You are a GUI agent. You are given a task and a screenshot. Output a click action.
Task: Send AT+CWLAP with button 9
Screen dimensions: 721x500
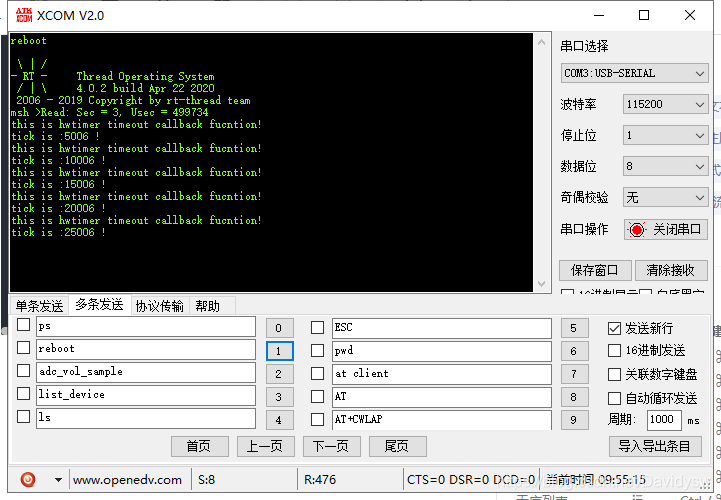574,420
